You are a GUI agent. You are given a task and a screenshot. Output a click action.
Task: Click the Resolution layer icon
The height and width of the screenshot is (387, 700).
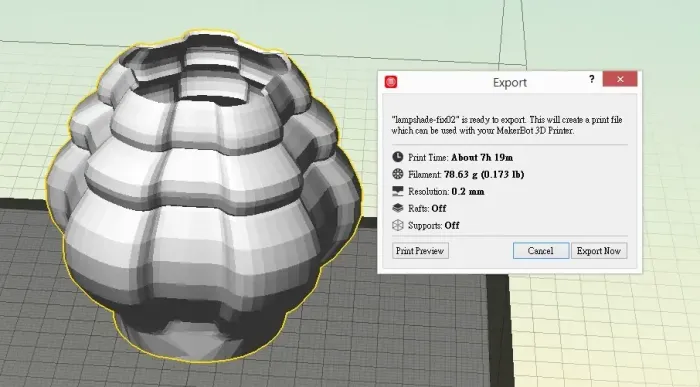coord(397,191)
